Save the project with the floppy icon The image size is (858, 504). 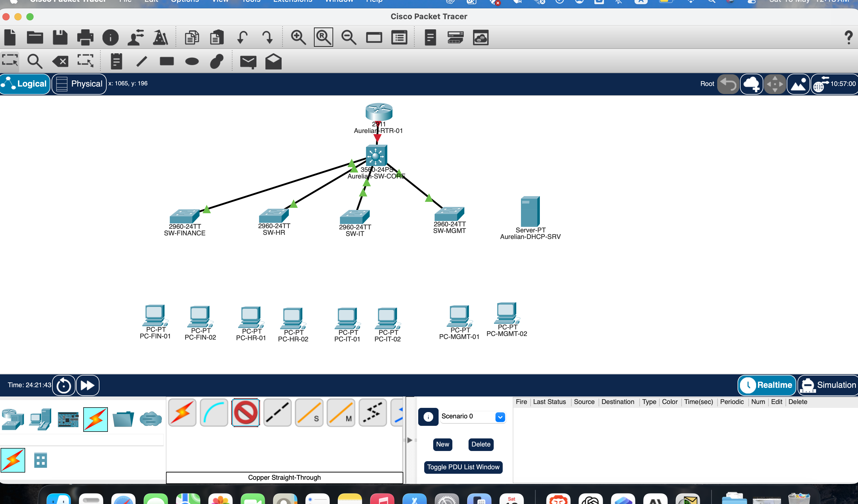pos(60,37)
